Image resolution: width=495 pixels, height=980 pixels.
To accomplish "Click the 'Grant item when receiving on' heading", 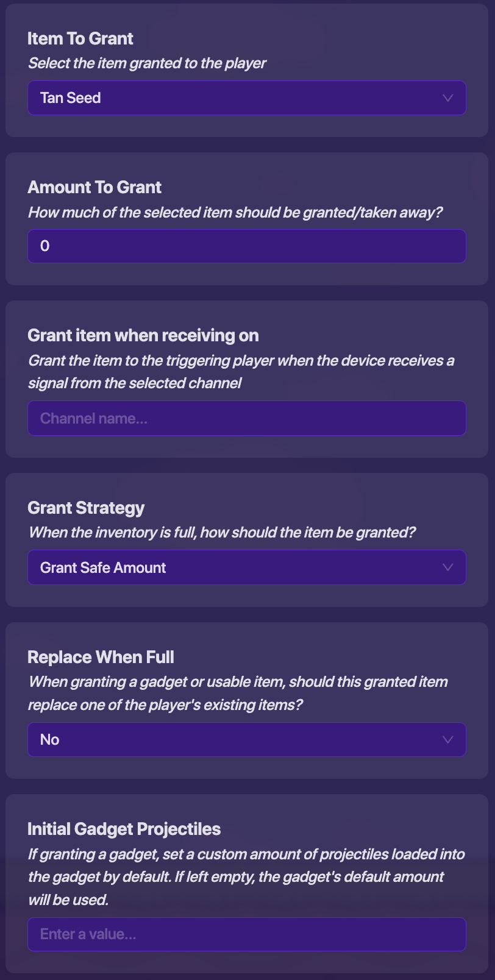I will point(143,335).
